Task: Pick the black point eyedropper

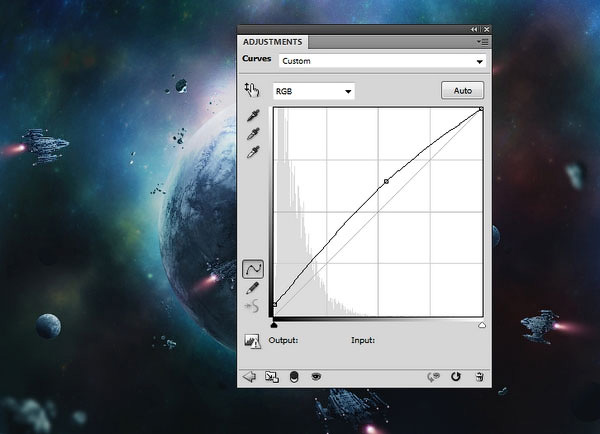Action: tap(253, 116)
